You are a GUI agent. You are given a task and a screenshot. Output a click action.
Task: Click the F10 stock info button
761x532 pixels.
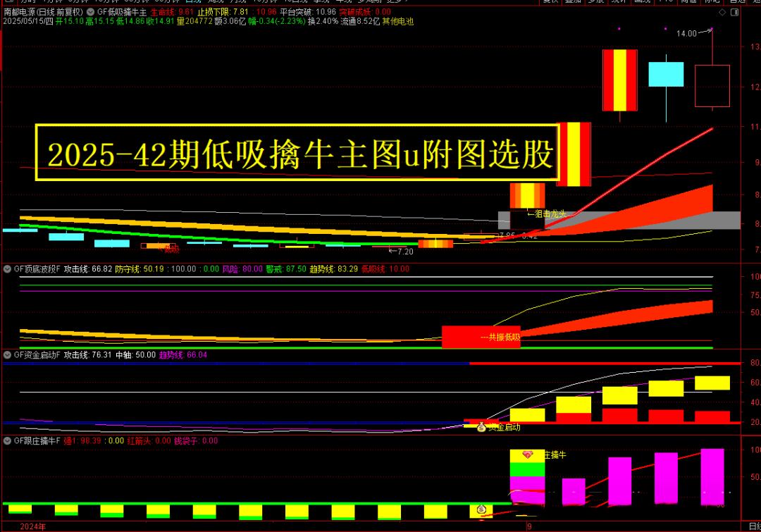664,3
